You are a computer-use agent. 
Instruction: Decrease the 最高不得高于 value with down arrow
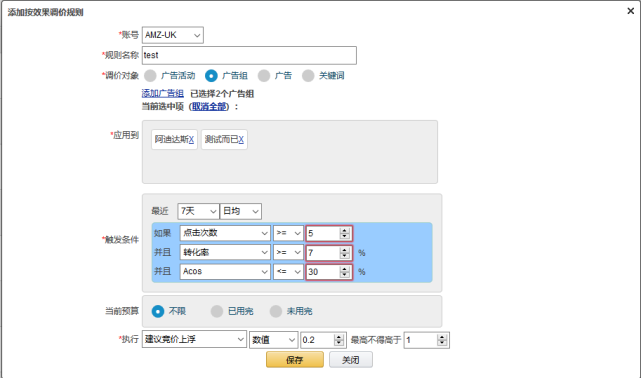[442, 343]
